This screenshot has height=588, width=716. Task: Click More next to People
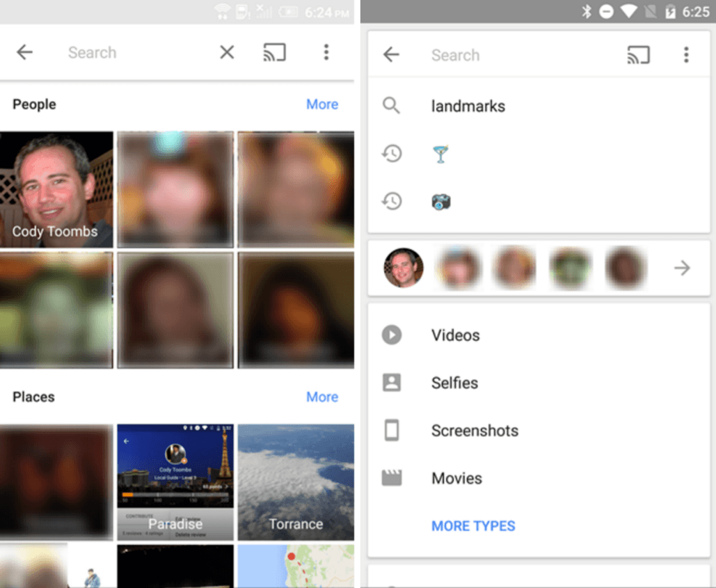click(322, 104)
